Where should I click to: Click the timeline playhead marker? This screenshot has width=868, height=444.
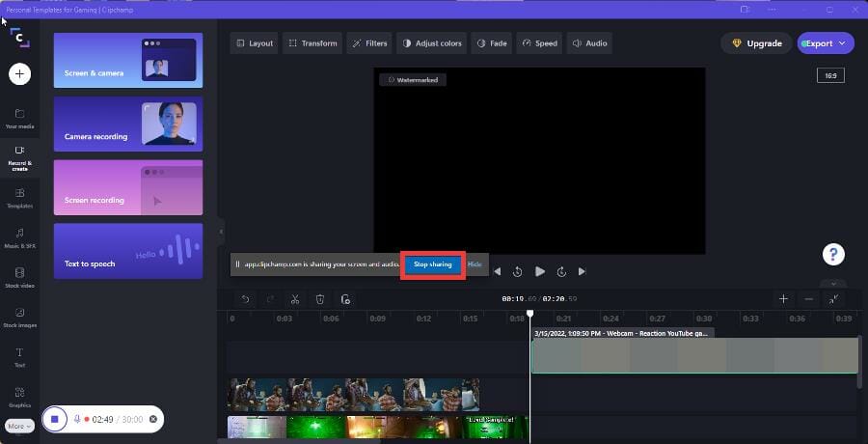[529, 314]
